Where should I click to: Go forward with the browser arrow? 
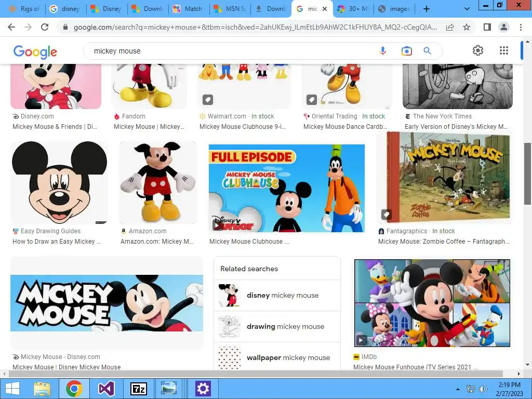tap(28, 27)
